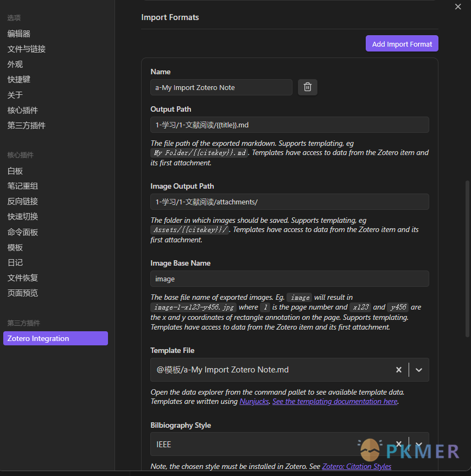
Task: Open templating documentation link
Action: tap(335, 401)
